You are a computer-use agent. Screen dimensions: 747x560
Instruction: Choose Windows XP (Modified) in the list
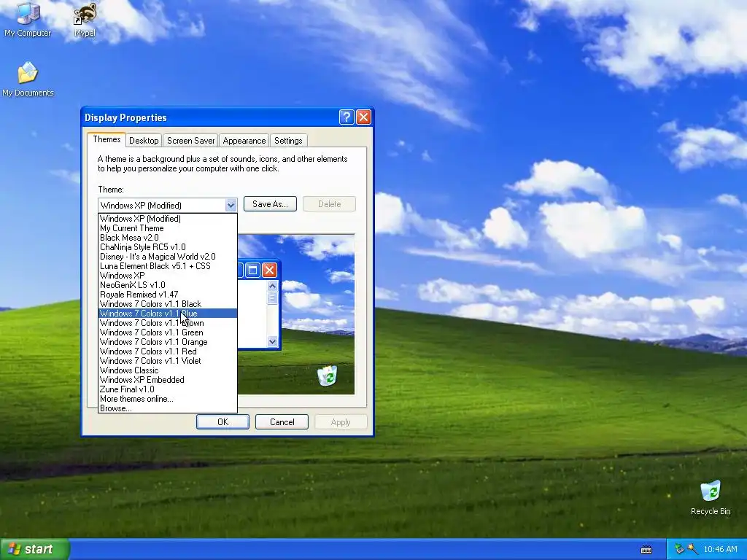[167, 219]
